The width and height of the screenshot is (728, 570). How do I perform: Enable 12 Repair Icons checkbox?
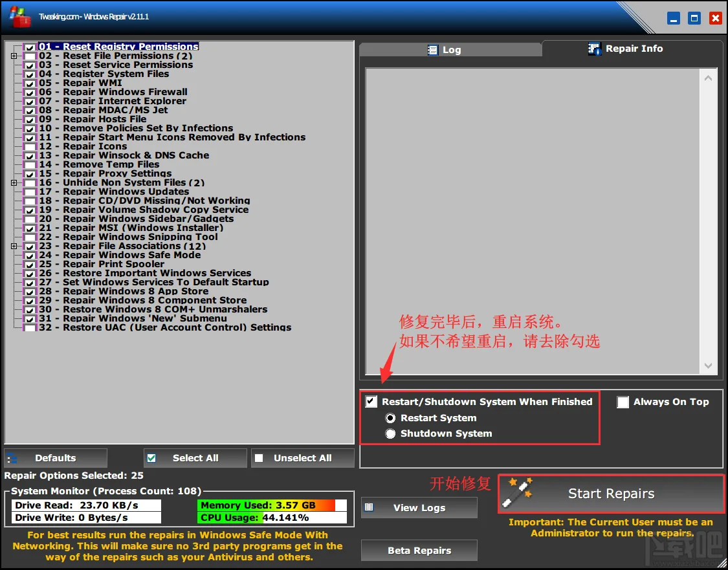[30, 147]
